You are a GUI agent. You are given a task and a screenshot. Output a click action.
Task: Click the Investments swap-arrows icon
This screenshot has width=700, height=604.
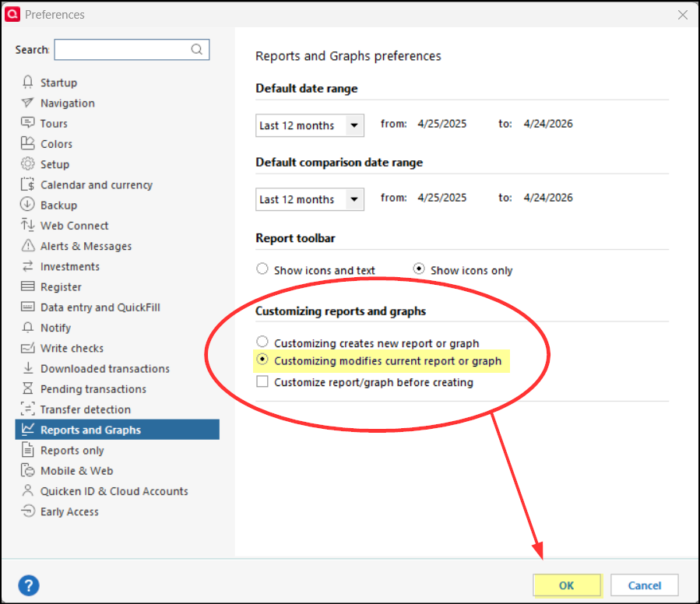(x=28, y=266)
